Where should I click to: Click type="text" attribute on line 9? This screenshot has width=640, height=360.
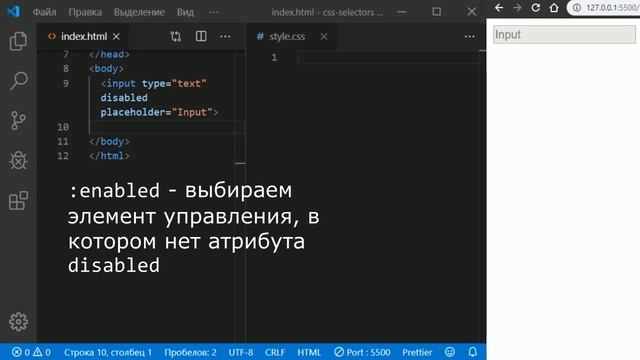pyautogui.click(x=174, y=83)
